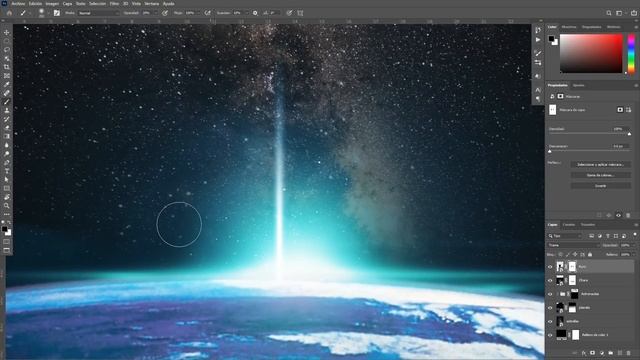Click the layer search field in Layers panel
Viewport: 640px width, 360px height.
(565, 236)
